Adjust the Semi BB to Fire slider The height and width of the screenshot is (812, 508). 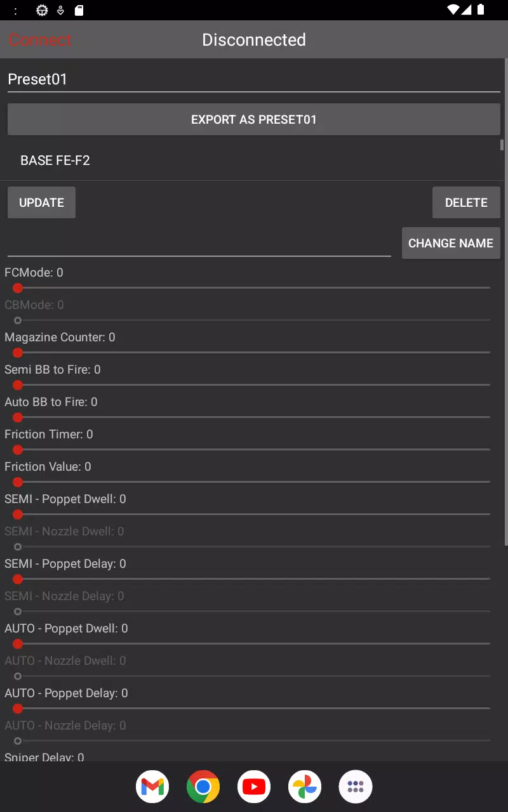(x=254, y=385)
